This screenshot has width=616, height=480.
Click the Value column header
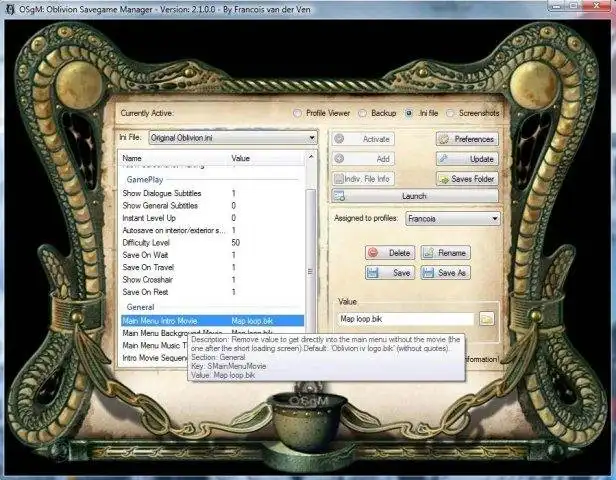pos(266,158)
